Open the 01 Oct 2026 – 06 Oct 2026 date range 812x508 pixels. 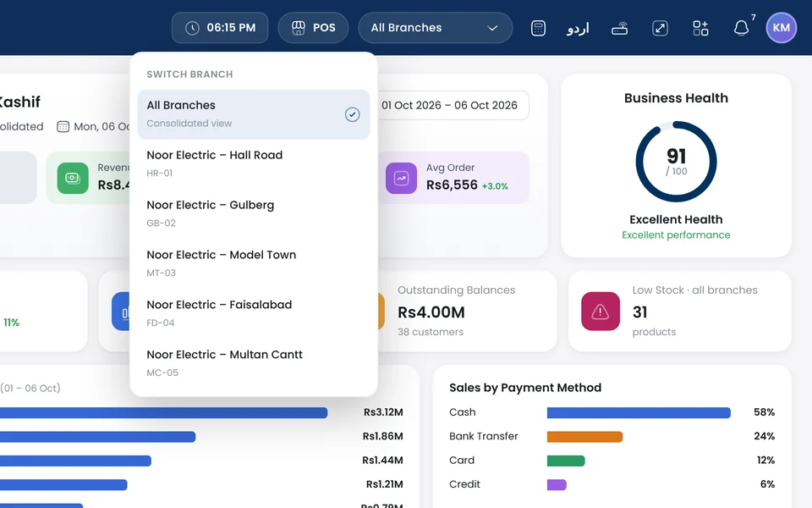click(x=449, y=105)
